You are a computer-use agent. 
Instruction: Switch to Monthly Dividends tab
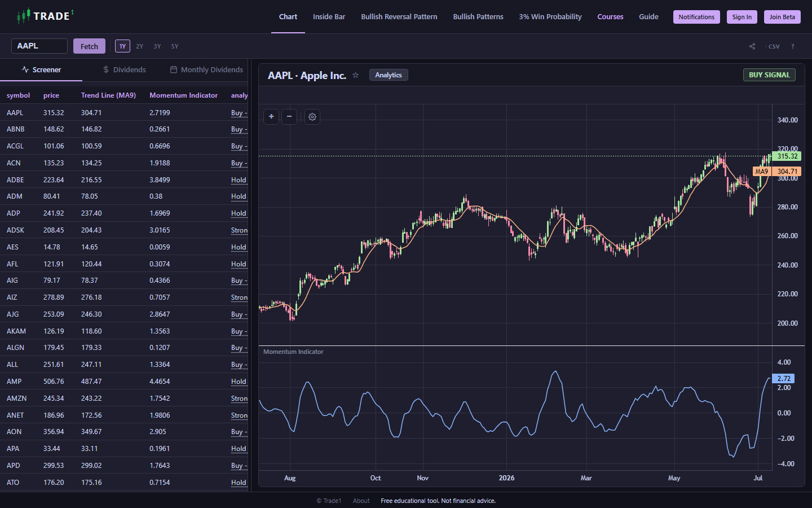[x=206, y=69]
